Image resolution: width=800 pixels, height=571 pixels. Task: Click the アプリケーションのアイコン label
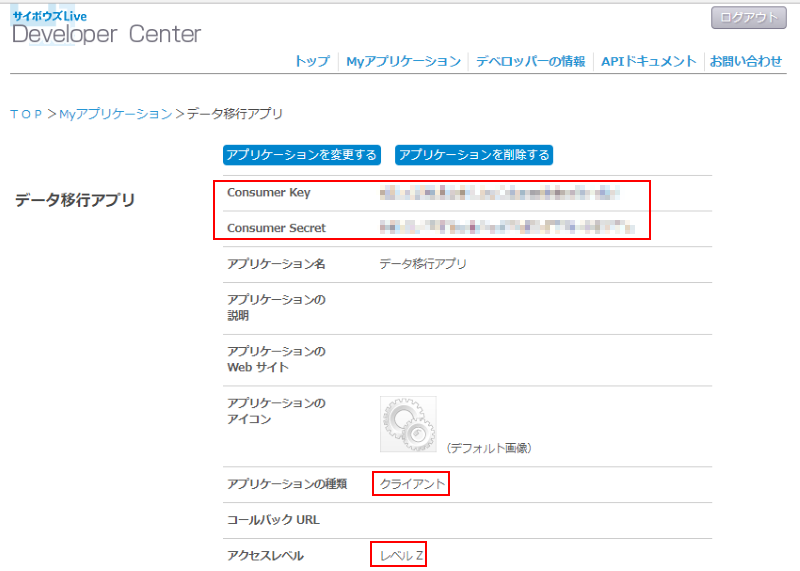pos(276,411)
